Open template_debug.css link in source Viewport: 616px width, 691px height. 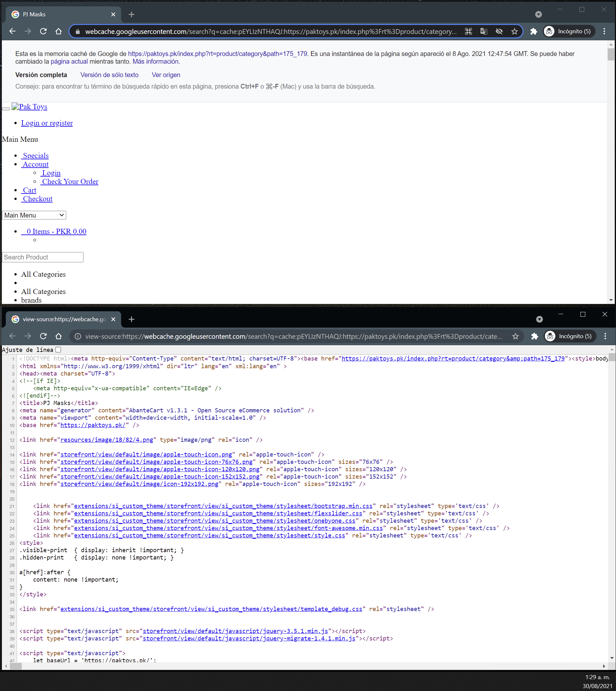[211, 609]
